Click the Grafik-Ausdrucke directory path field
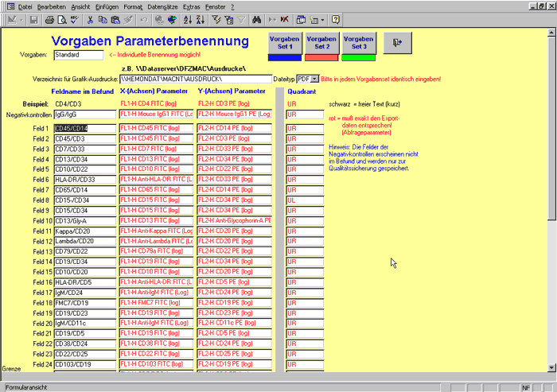 pos(196,79)
